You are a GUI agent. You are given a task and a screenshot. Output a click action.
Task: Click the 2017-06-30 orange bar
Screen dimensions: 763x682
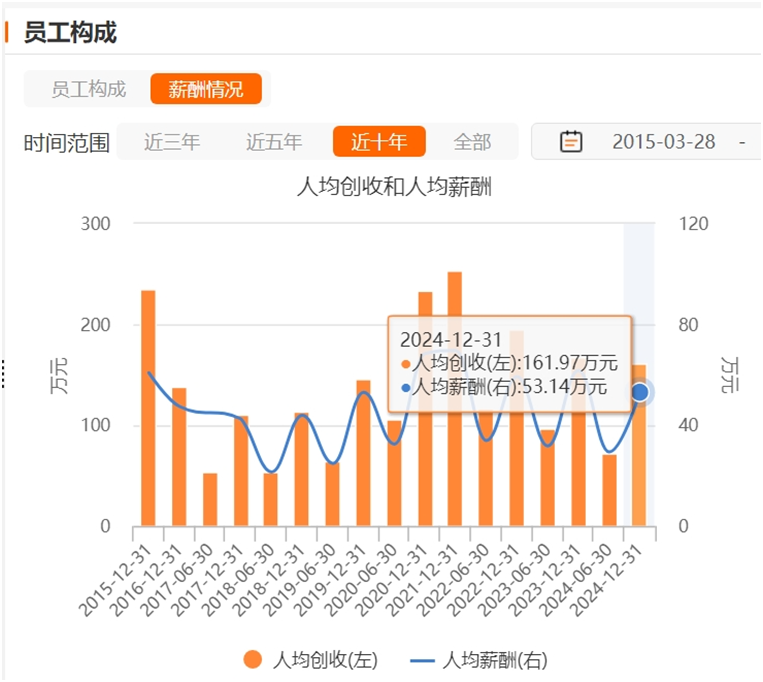click(x=210, y=500)
